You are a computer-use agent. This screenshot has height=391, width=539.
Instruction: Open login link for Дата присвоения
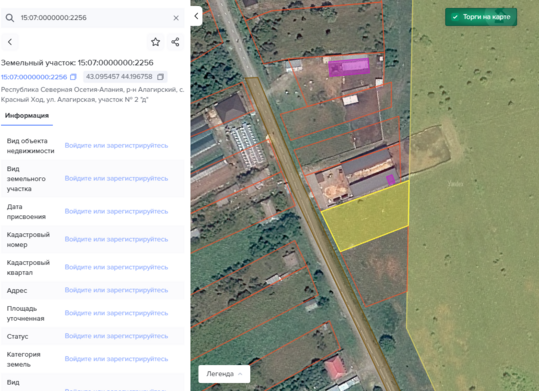click(x=116, y=211)
